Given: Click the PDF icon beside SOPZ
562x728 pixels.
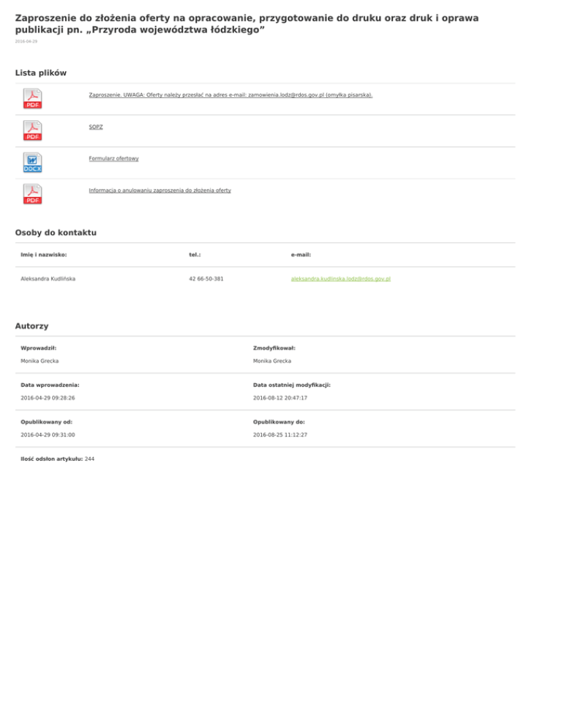Looking at the screenshot, I should pyautogui.click(x=33, y=130).
